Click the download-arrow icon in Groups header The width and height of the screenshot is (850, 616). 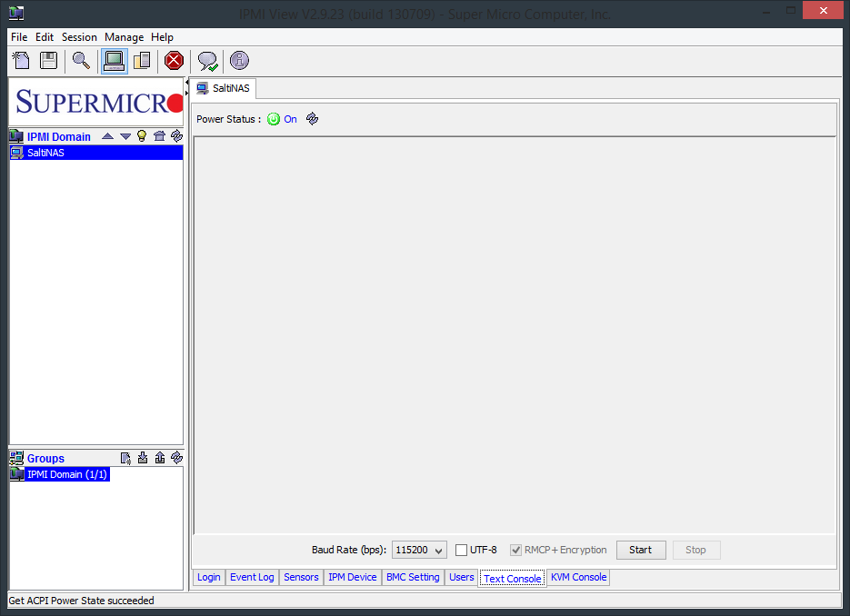[x=143, y=458]
